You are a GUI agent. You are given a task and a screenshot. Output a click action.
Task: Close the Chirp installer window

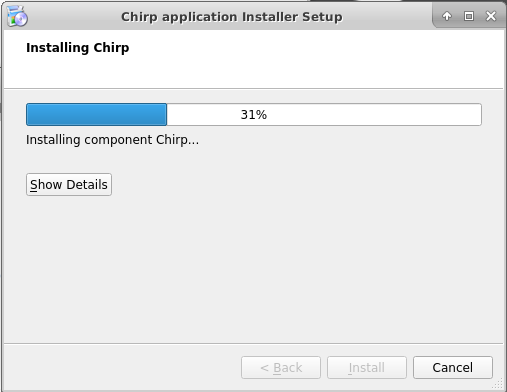pos(491,16)
